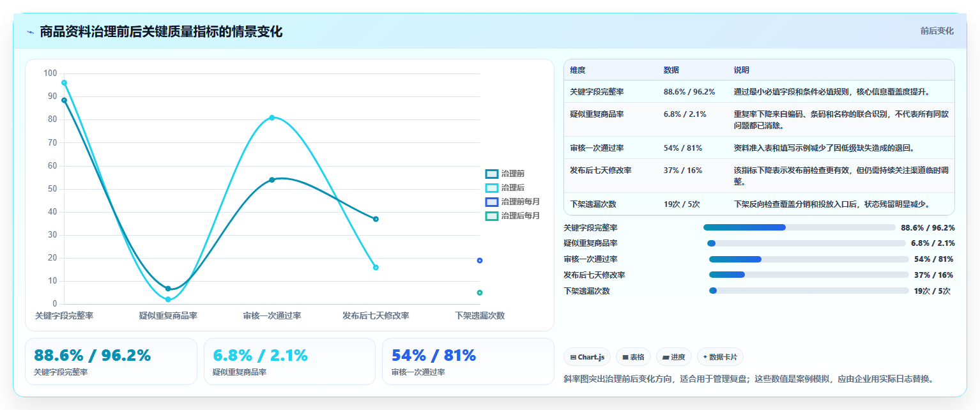
Task: Click the 54% / 81% data card
Action: click(468, 361)
